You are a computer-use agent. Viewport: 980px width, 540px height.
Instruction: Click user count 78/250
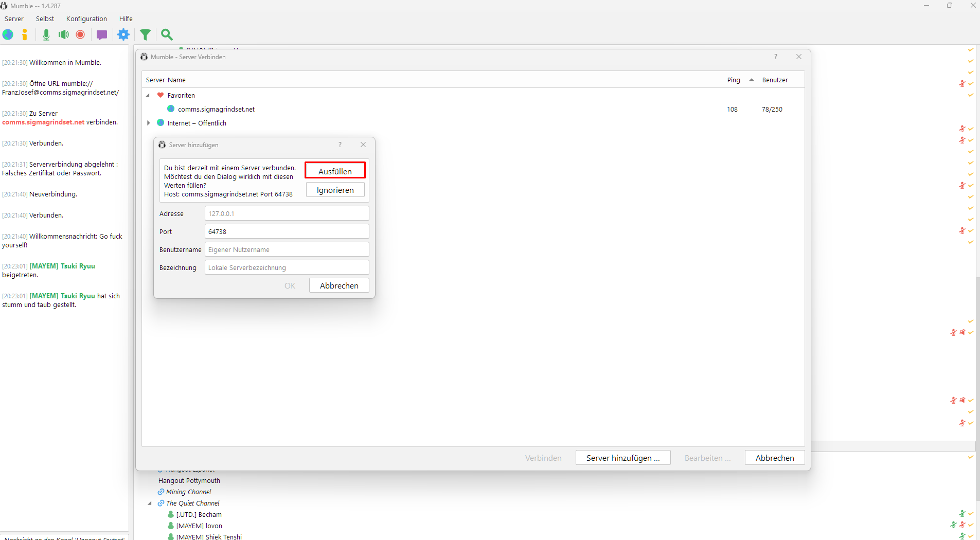pos(772,109)
